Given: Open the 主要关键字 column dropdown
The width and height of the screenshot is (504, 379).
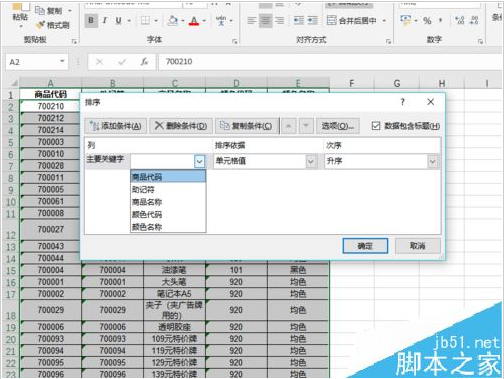Looking at the screenshot, I should click(199, 162).
